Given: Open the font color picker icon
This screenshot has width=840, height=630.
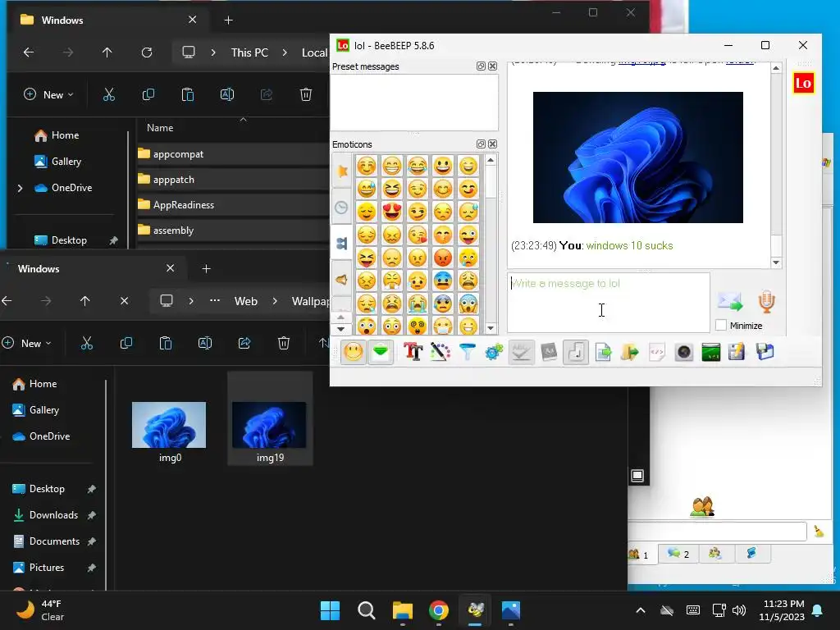Looking at the screenshot, I should pos(441,352).
